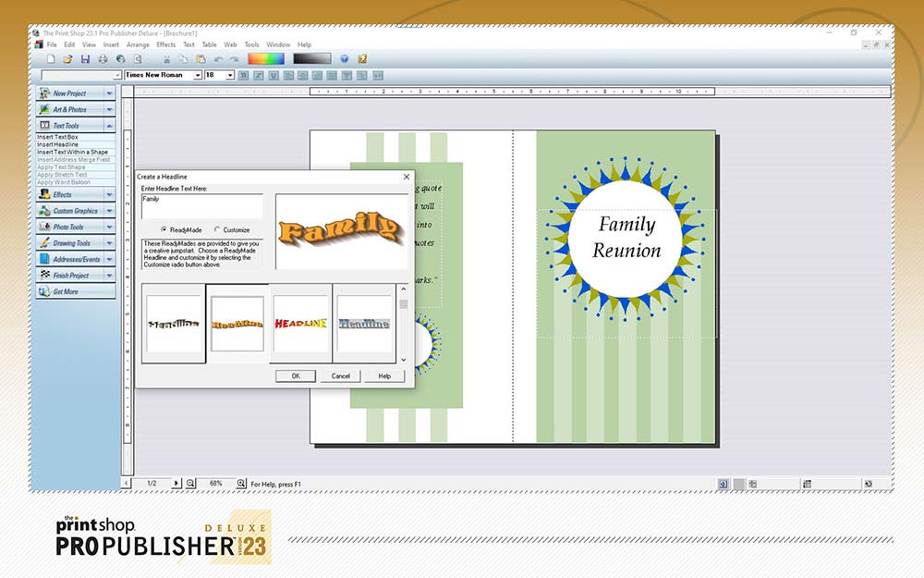Open the Effects menu in the menu bar
Image resolution: width=924 pixels, height=578 pixels.
click(166, 44)
